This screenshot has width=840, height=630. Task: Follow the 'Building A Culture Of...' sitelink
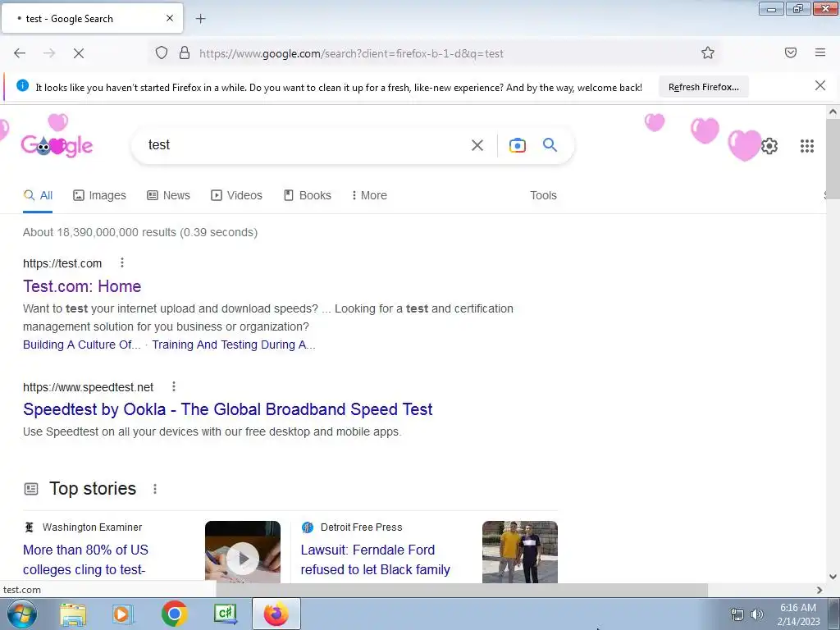[x=81, y=345]
